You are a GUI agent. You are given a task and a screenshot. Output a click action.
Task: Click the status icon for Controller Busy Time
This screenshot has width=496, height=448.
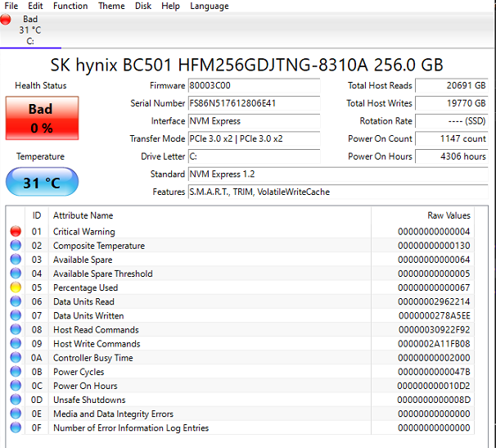pyautogui.click(x=16, y=357)
